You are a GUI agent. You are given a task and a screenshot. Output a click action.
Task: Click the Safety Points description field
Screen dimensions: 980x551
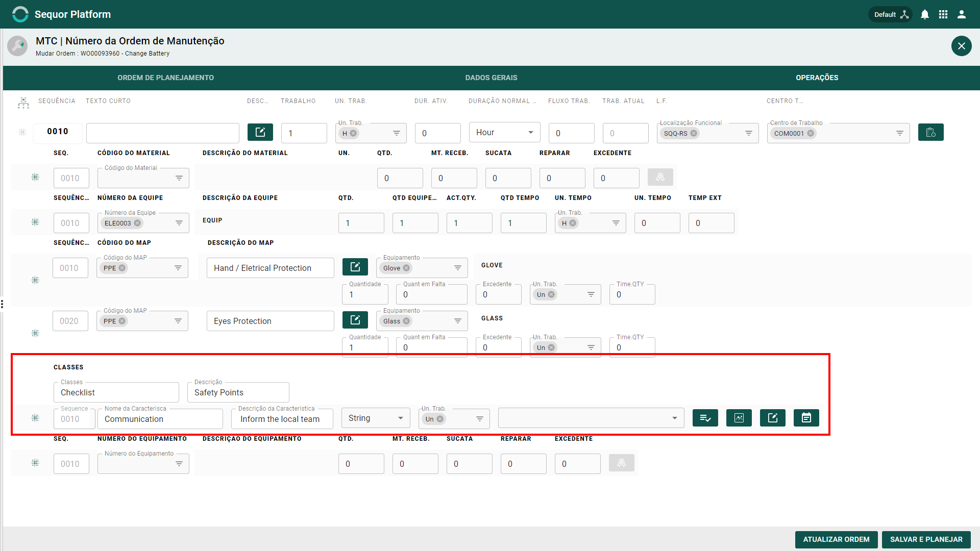pos(238,392)
